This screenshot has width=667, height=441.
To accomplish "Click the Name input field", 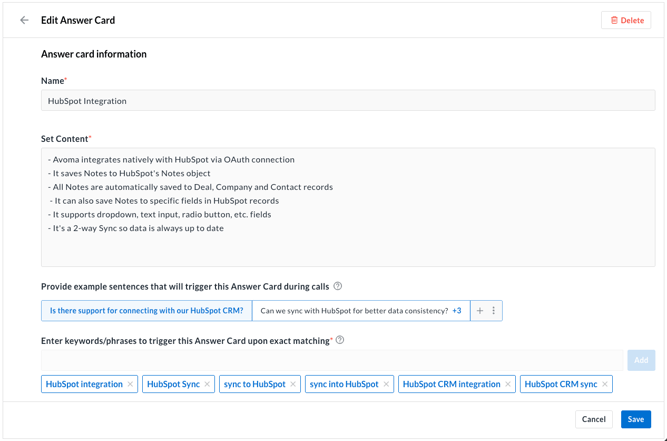I will point(347,101).
